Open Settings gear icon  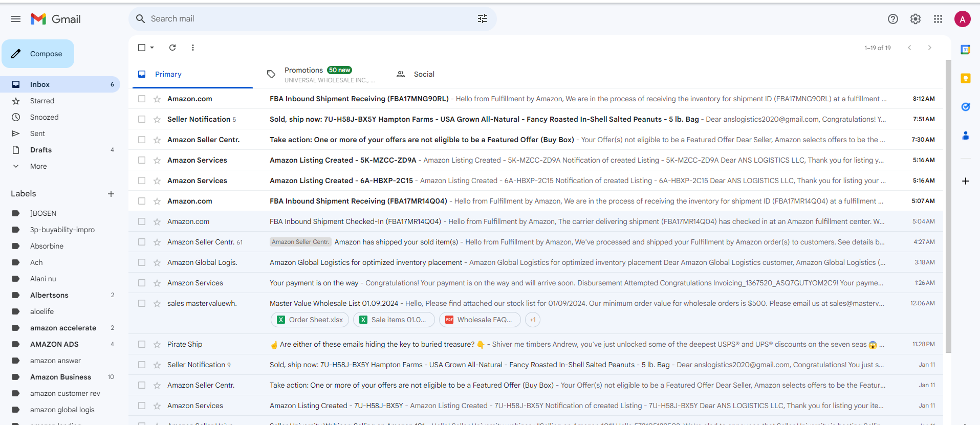tap(916, 19)
